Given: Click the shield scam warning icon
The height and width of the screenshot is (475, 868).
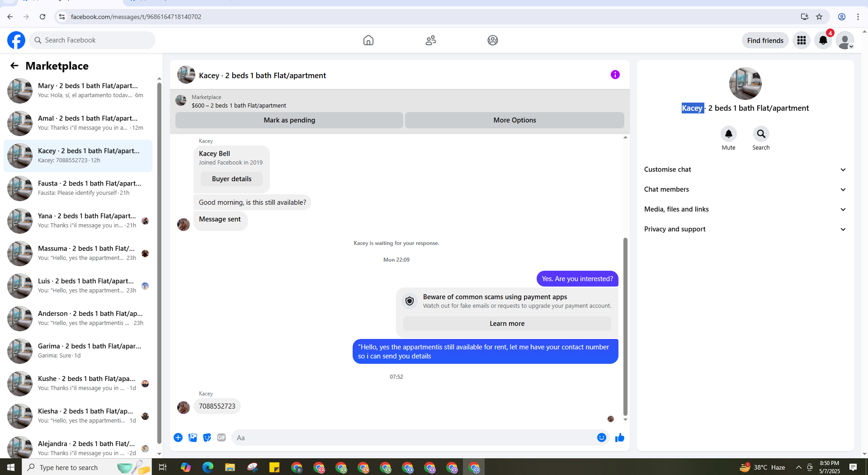Looking at the screenshot, I should pos(410,301).
